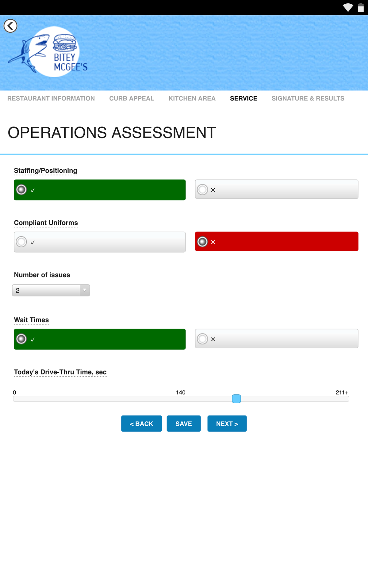Select Wait Times checkmark option
The width and height of the screenshot is (368, 588).
(x=100, y=339)
